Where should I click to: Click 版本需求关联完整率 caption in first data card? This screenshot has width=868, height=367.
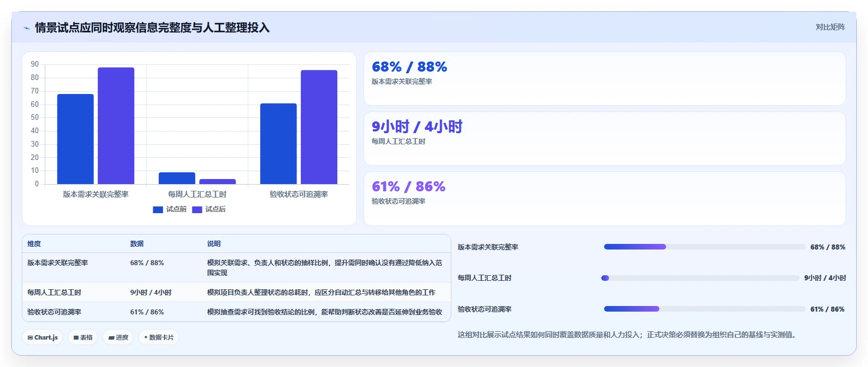click(x=402, y=82)
